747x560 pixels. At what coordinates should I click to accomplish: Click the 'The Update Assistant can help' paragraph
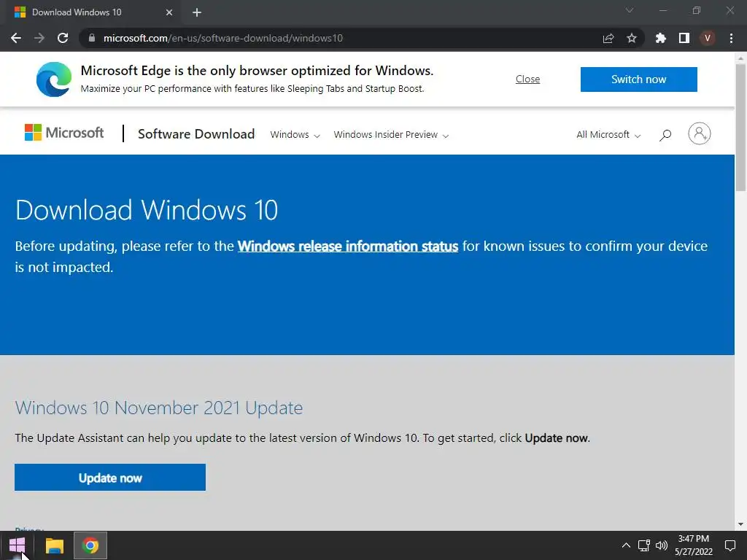[303, 438]
